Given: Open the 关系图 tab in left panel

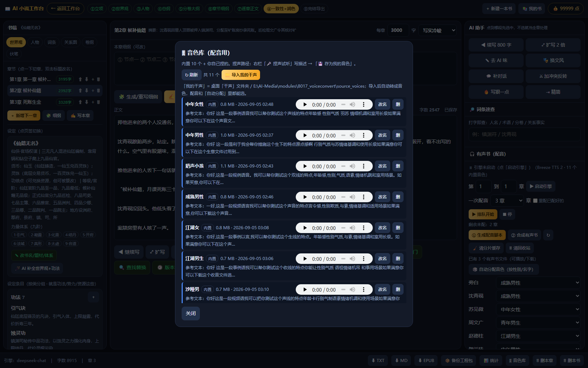Looking at the screenshot, I should pos(71,42).
